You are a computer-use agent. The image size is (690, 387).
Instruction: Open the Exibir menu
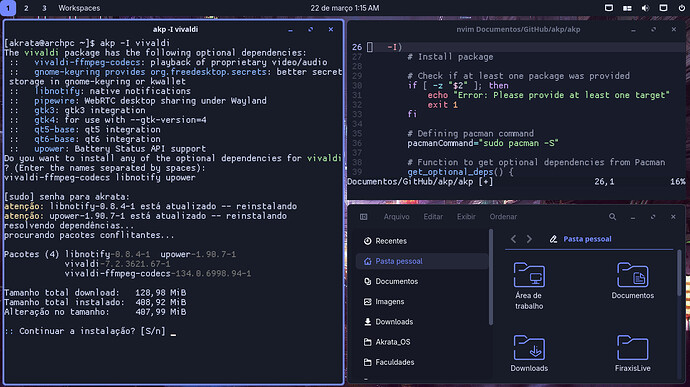point(466,217)
